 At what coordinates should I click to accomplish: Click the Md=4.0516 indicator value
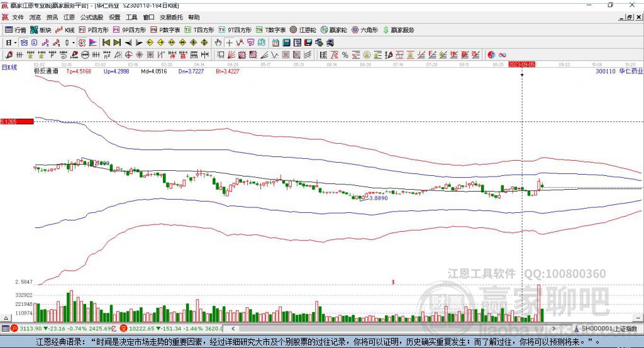pos(153,72)
